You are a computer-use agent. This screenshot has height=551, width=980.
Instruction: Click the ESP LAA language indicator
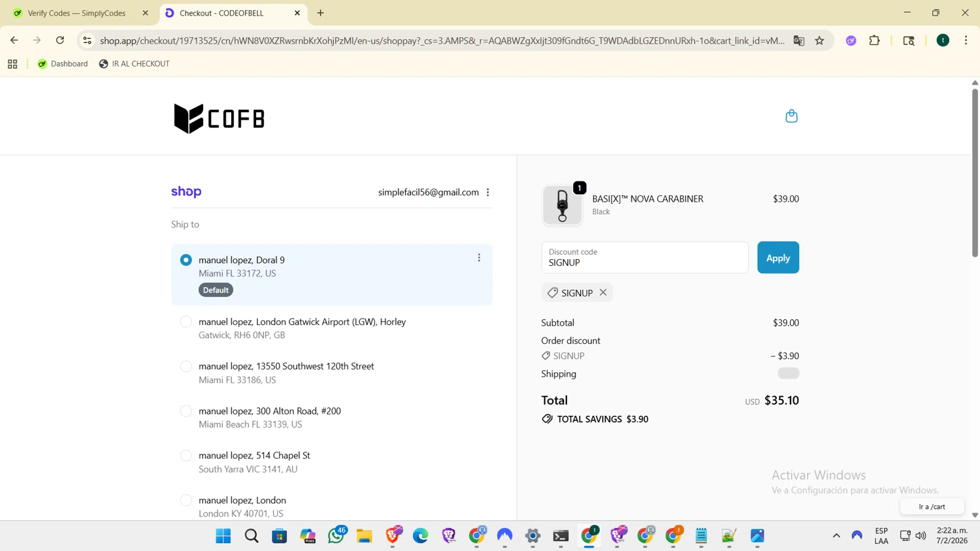881,536
